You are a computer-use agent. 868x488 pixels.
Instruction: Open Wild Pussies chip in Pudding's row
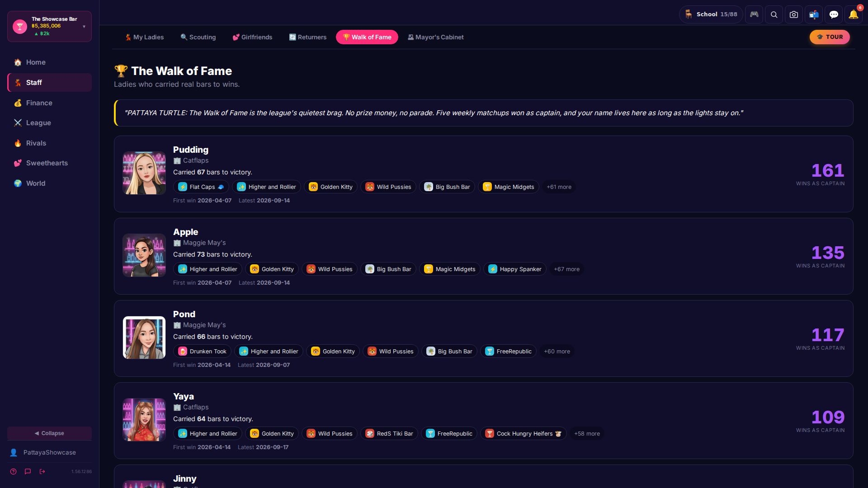tap(388, 187)
